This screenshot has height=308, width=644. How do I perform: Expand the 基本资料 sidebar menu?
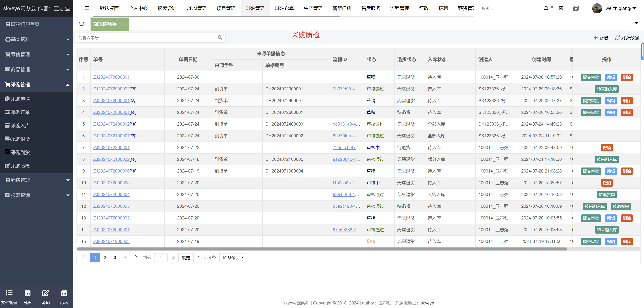pos(37,39)
